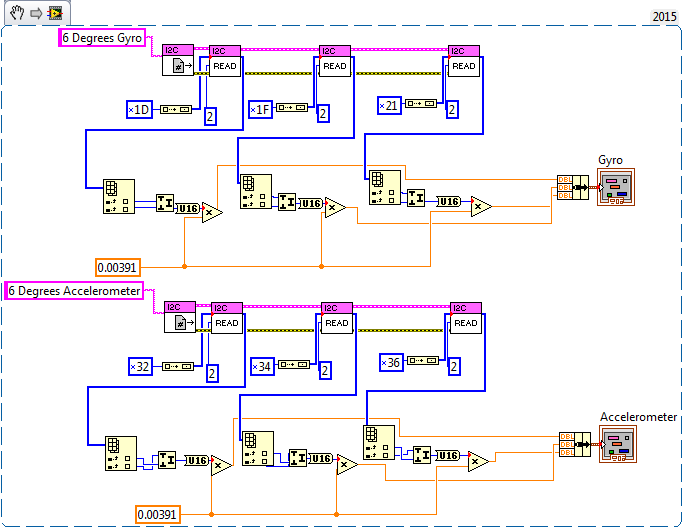Select the I2C READ node wired to x21
This screenshot has height=528, width=683.
coord(463,61)
